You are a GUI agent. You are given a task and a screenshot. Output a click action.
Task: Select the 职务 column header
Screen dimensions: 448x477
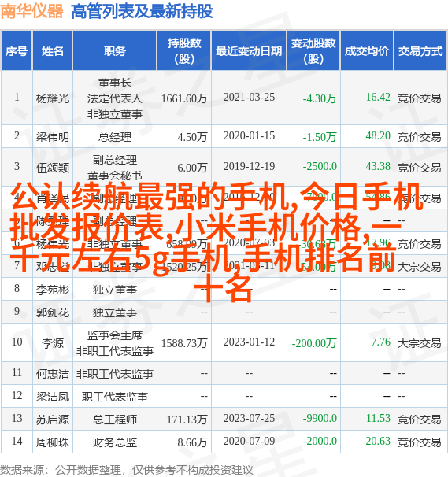click(x=115, y=51)
